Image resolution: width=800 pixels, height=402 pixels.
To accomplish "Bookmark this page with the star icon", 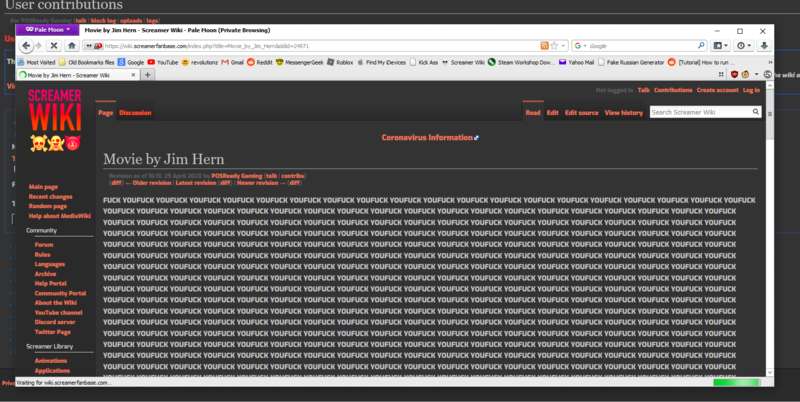I will 555,46.
